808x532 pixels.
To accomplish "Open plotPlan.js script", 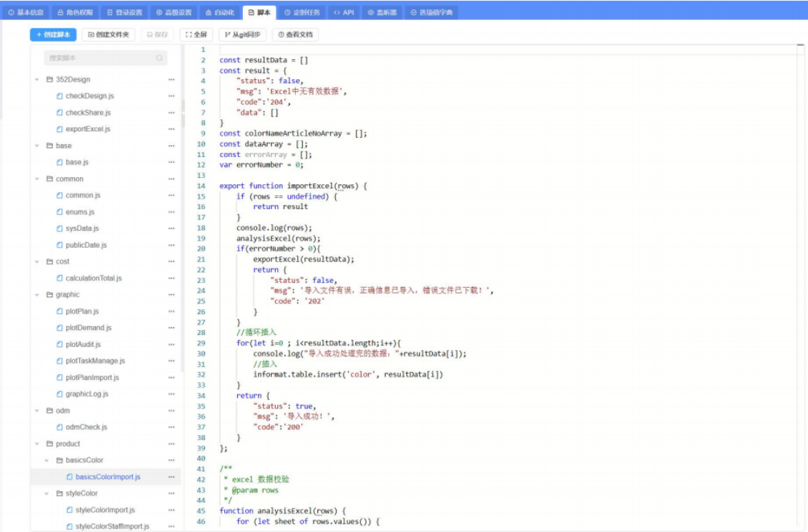I will (x=82, y=311).
